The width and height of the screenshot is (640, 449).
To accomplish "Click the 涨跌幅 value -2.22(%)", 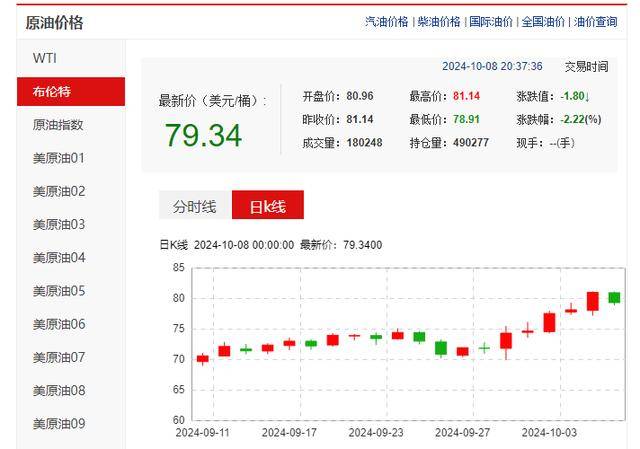I will coord(581,120).
